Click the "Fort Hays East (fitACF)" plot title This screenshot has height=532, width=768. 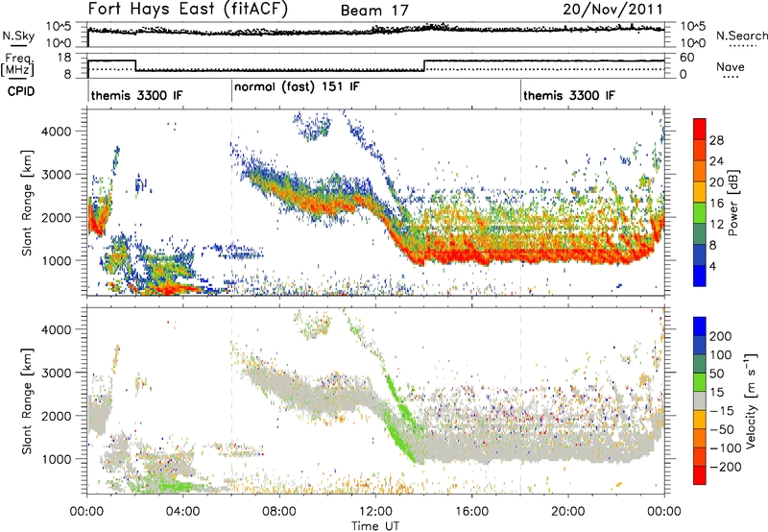tap(188, 9)
